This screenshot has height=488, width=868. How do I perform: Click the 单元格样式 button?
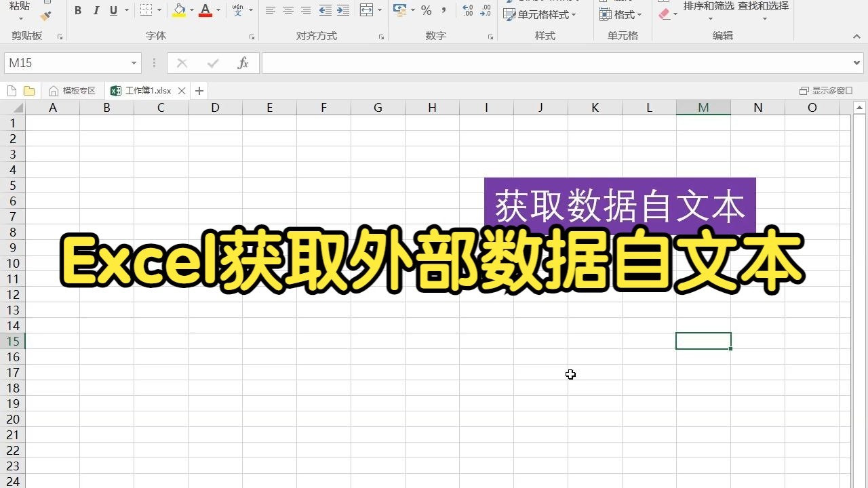(542, 14)
